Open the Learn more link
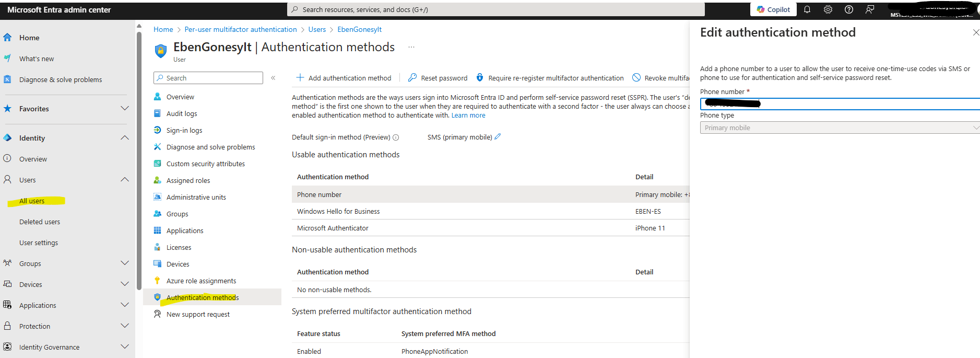The image size is (980, 358). (x=468, y=116)
